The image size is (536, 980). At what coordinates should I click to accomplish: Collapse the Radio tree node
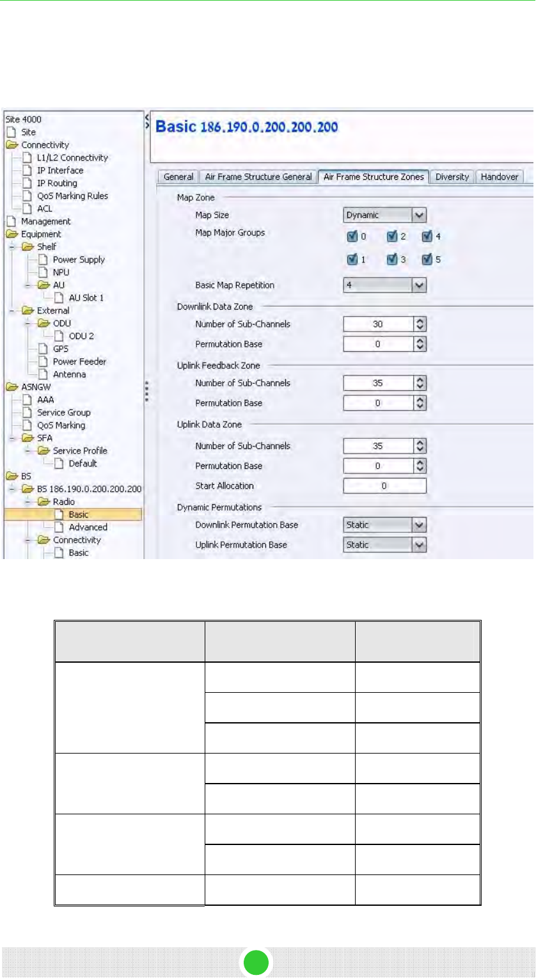tap(27, 502)
